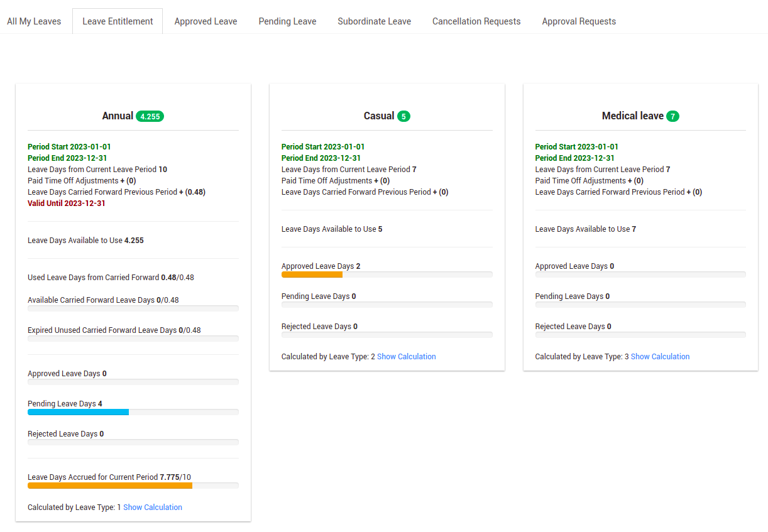This screenshot has width=768, height=532.
Task: Open the Approved Leave tab
Action: pyautogui.click(x=206, y=21)
